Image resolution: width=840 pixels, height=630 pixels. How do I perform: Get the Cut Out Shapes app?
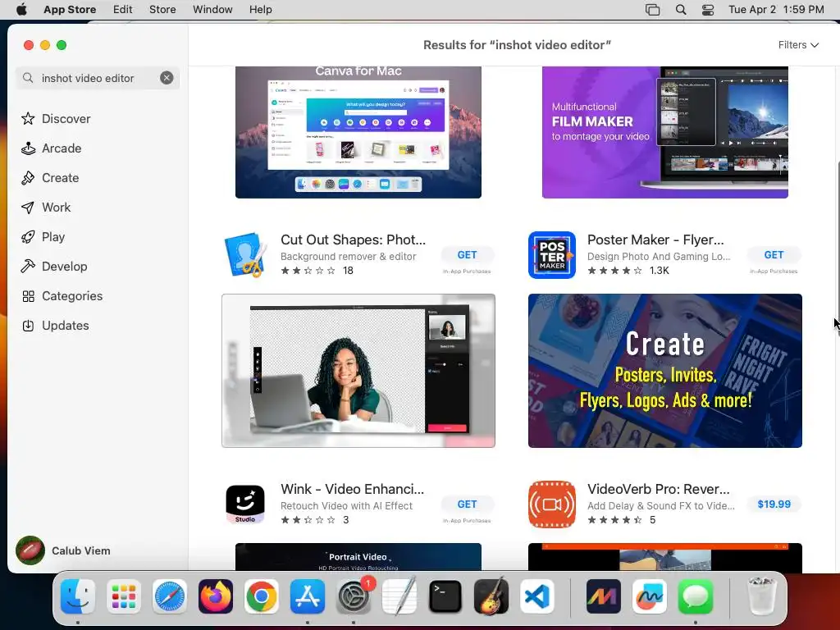[x=467, y=255]
